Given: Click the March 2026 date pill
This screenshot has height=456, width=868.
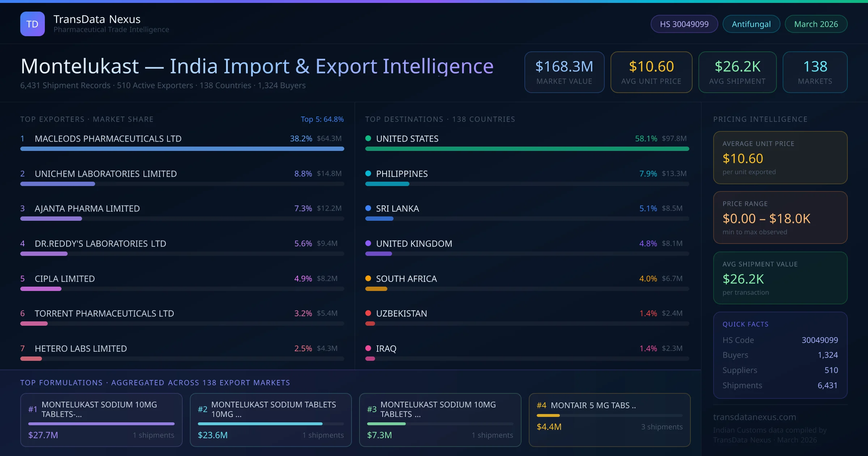Looking at the screenshot, I should coord(816,24).
